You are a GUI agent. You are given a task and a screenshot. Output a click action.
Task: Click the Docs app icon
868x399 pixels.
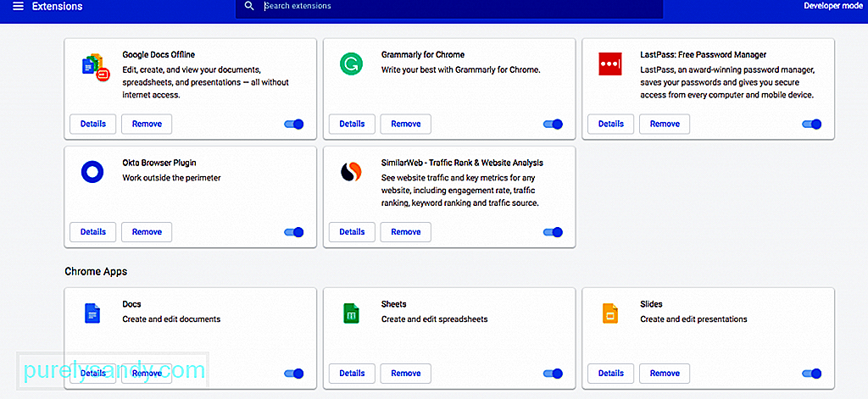pyautogui.click(x=92, y=313)
